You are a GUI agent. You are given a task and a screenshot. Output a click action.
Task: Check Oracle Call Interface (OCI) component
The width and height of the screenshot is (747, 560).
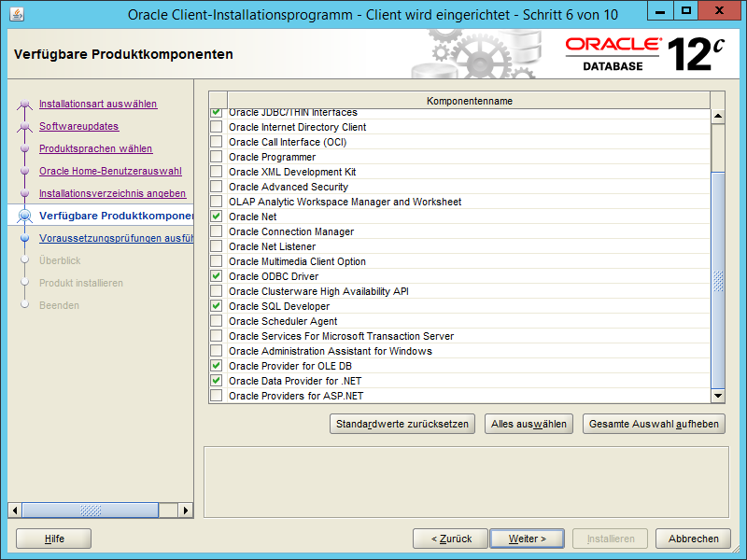point(217,142)
